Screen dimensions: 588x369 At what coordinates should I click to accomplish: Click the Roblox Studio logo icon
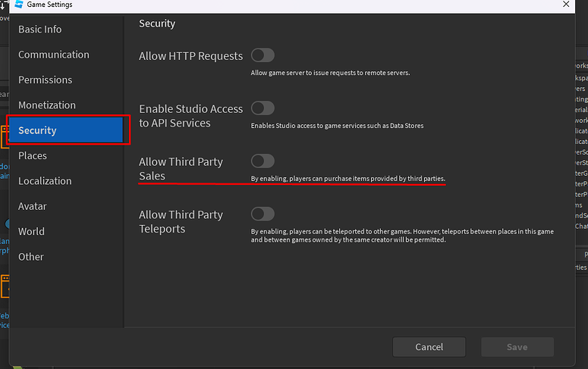[19, 4]
